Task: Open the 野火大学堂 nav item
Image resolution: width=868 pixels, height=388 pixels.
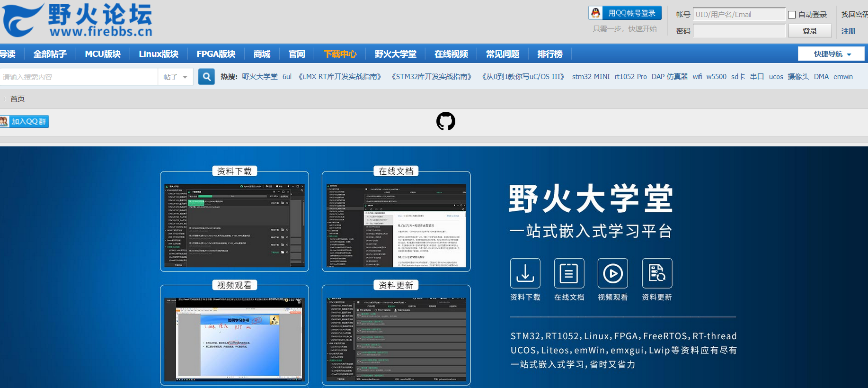Action: tap(395, 54)
